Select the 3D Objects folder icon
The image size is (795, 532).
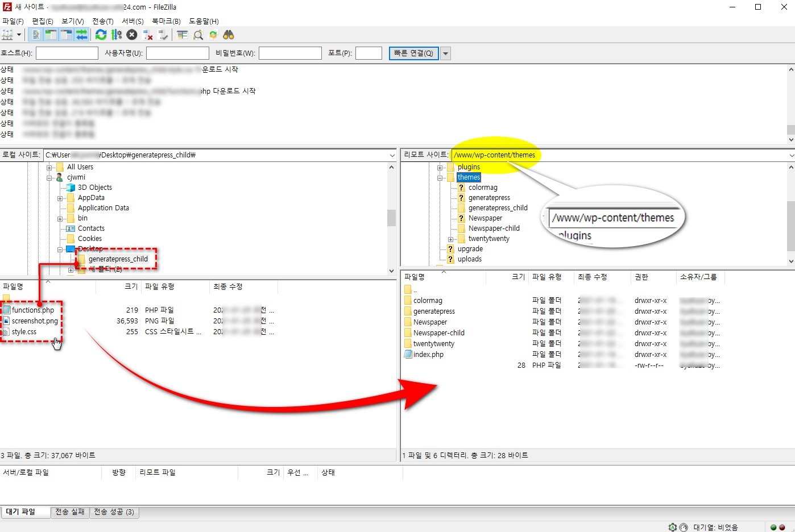[x=71, y=188]
